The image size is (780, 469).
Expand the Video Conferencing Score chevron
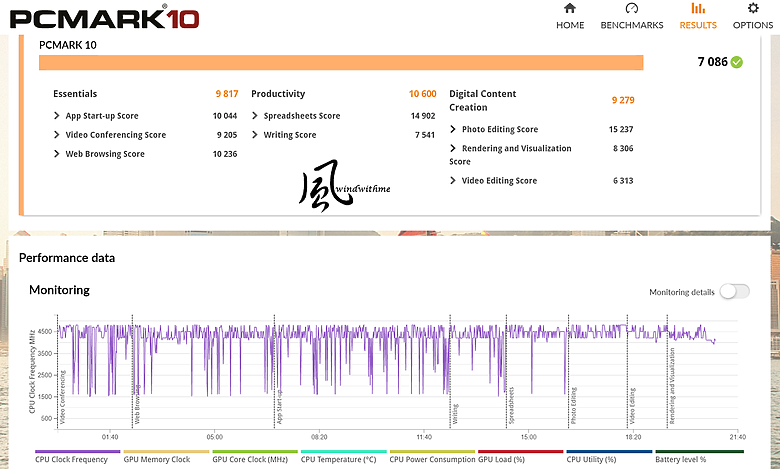pyautogui.click(x=56, y=135)
